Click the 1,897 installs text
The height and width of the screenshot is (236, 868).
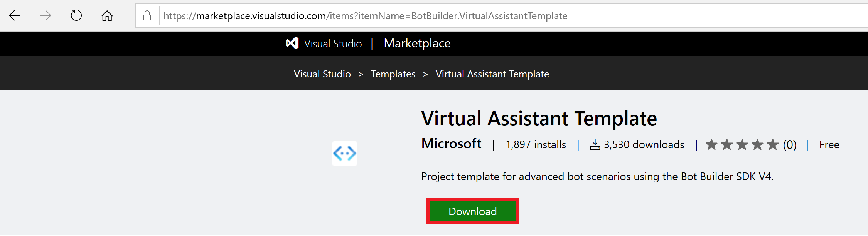click(x=536, y=145)
